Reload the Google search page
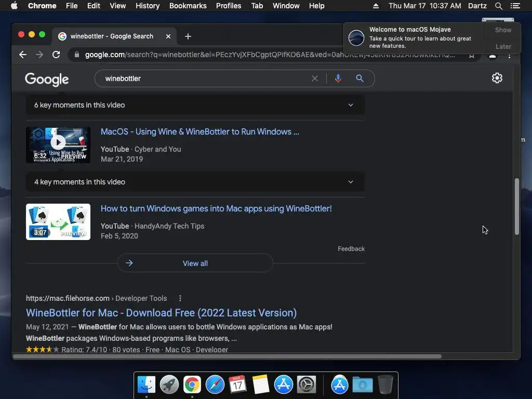 56,55
